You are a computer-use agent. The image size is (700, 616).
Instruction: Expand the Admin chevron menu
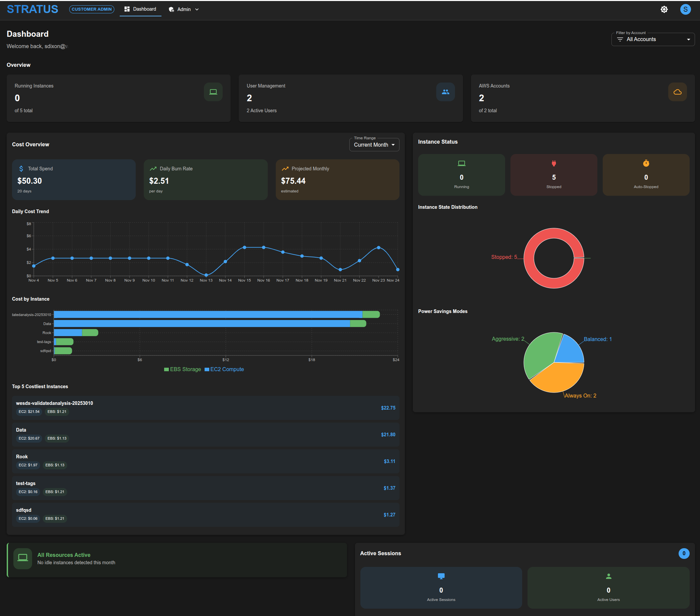(197, 9)
